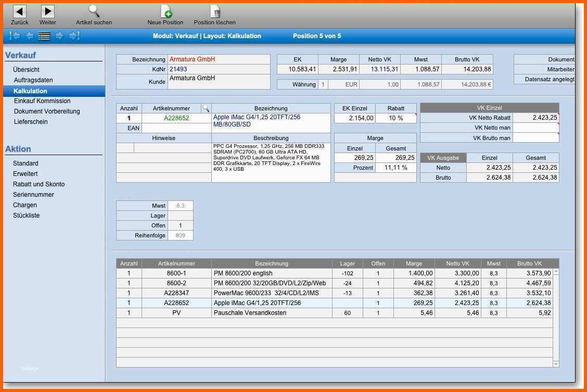Click Mwst field 8,3 lower left

point(181,206)
